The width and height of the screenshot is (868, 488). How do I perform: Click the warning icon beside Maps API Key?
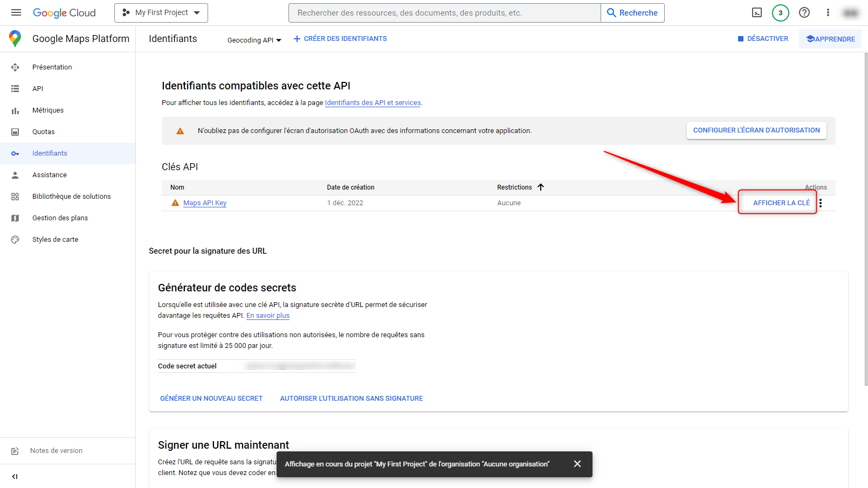[175, 203]
